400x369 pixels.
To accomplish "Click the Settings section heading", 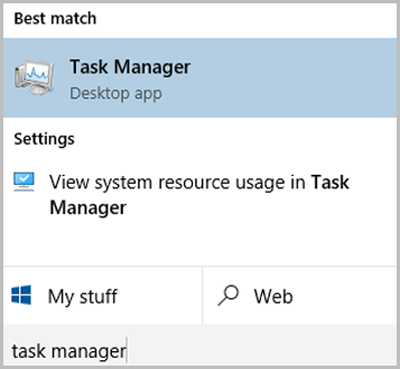I will click(44, 139).
